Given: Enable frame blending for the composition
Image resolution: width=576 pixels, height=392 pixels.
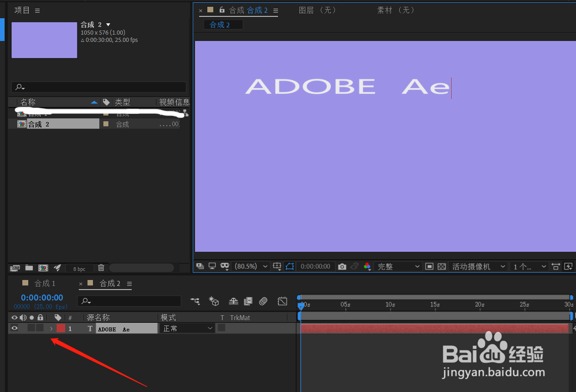Looking at the screenshot, I should pos(248,301).
